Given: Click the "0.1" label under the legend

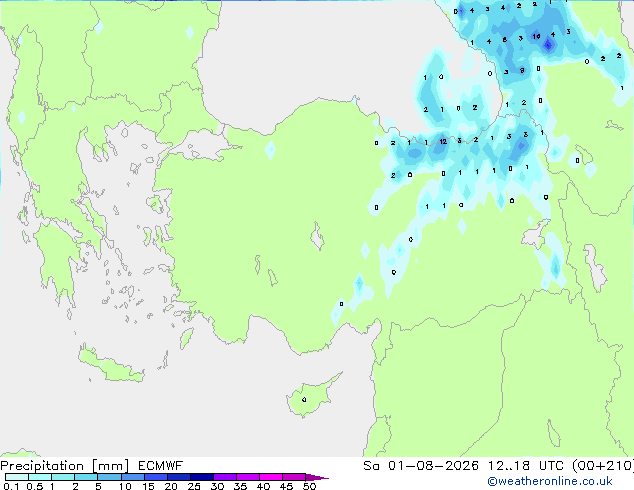Looking at the screenshot, I should pos(11,486).
